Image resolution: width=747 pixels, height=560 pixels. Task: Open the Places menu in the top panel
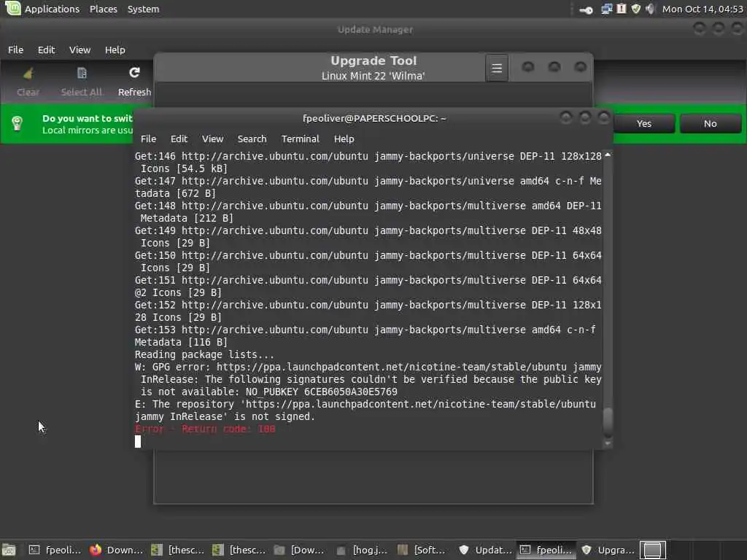coord(104,9)
